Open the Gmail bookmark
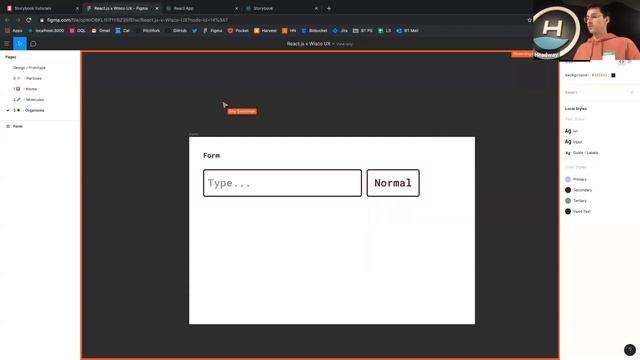Image resolution: width=640 pixels, height=360 pixels. coord(100,31)
